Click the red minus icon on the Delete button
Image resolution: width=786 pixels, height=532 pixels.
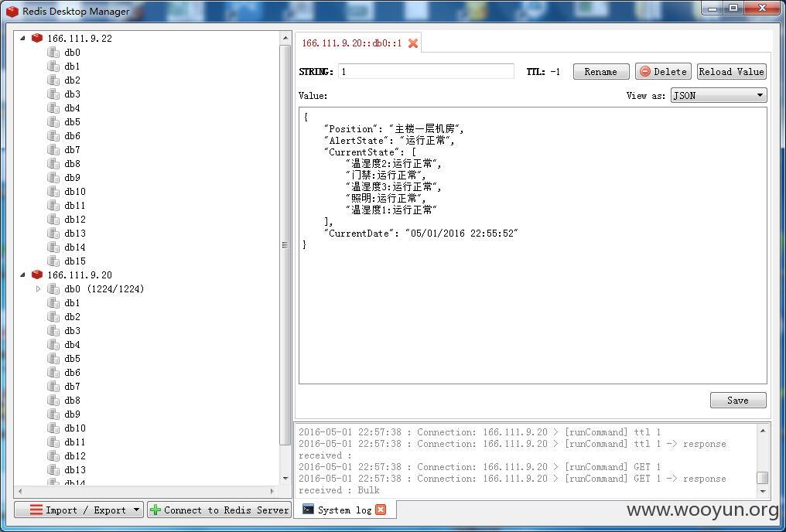[645, 71]
